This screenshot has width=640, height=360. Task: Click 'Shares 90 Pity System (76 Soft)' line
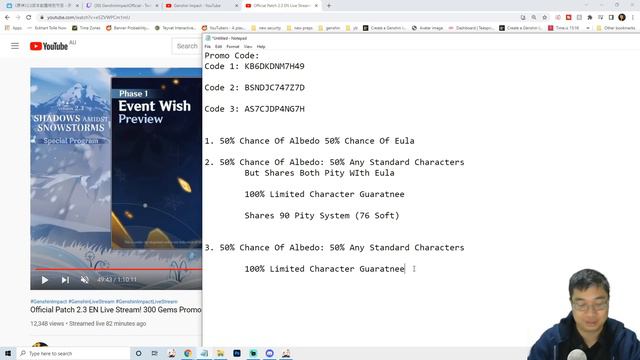click(322, 216)
